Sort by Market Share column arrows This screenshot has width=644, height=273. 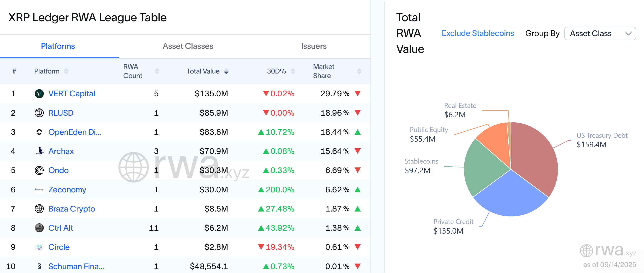tap(359, 71)
